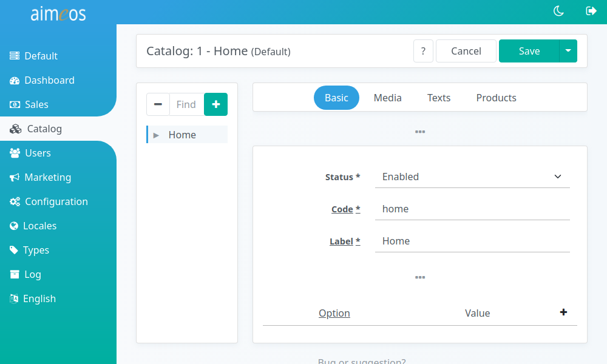Open the Status dropdown showing Enabled

[472, 177]
